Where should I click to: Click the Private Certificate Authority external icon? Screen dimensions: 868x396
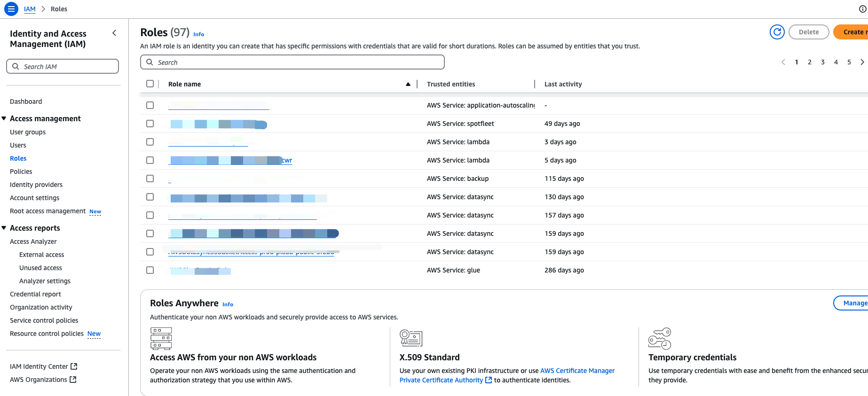point(489,380)
